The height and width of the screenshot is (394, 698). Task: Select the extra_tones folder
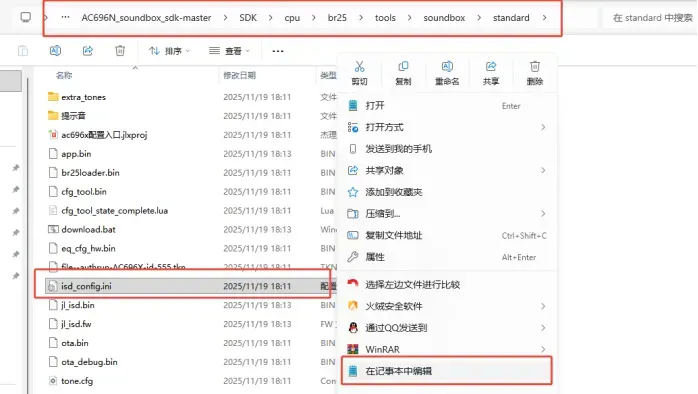(83, 97)
